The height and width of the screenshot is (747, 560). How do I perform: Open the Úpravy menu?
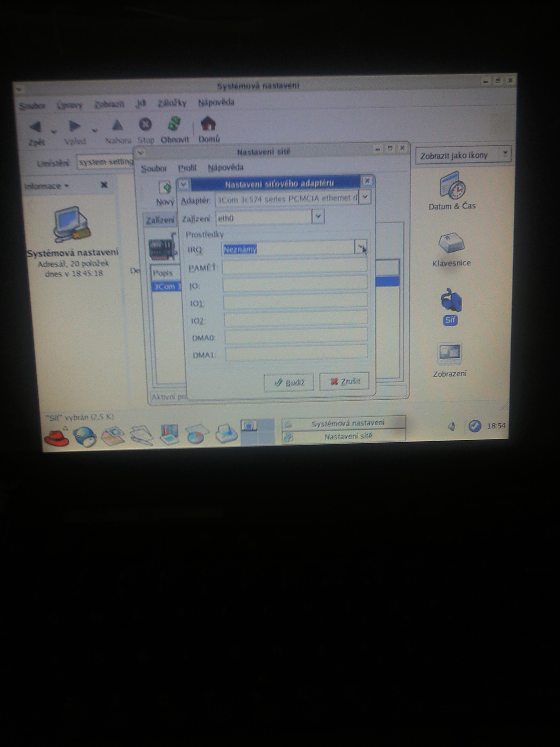click(69, 105)
